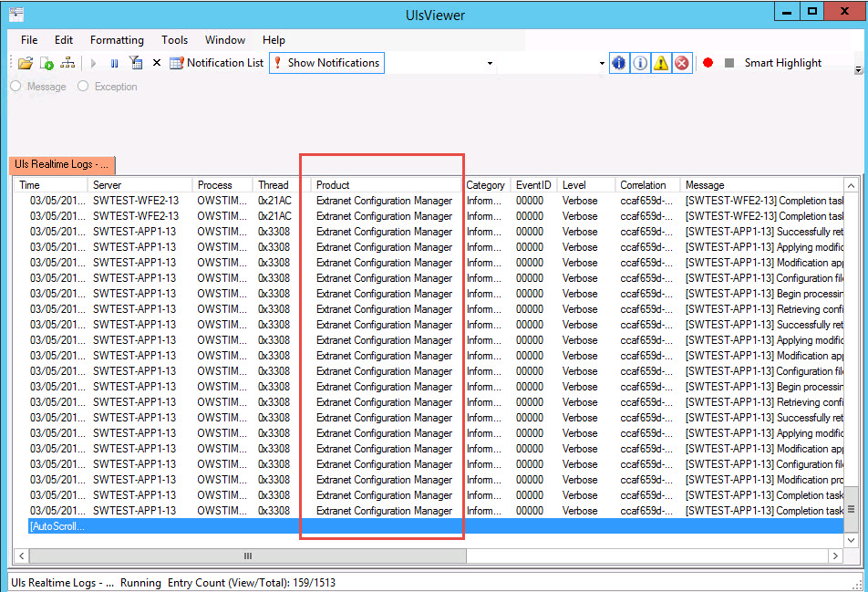Sort by the Process column header
This screenshot has width=868, height=592.
click(x=222, y=185)
